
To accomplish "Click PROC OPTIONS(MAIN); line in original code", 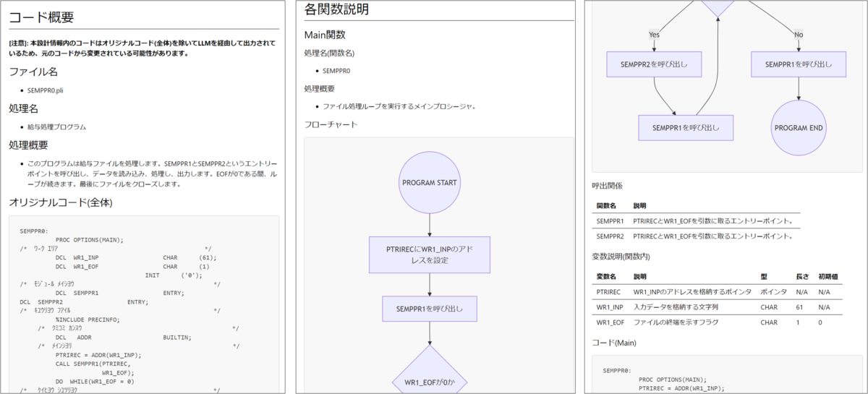I will pos(90,240).
